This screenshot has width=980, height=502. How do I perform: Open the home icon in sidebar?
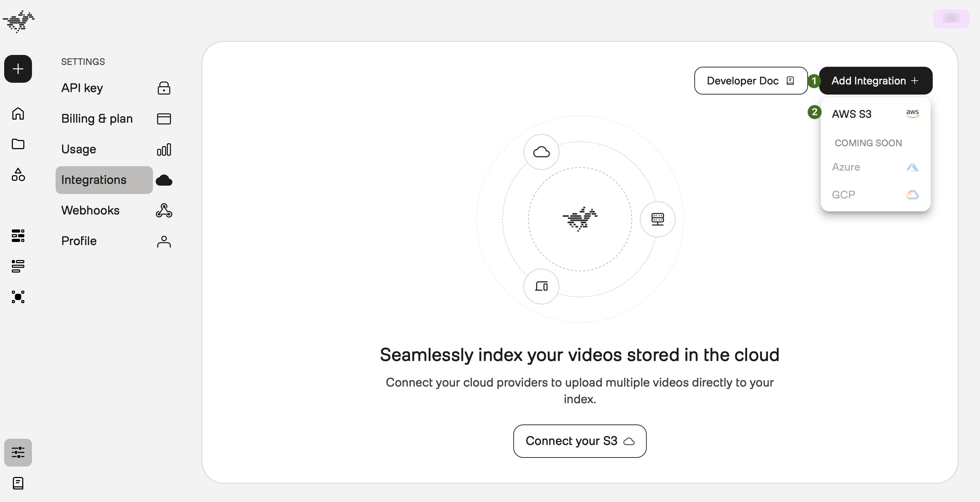click(18, 113)
